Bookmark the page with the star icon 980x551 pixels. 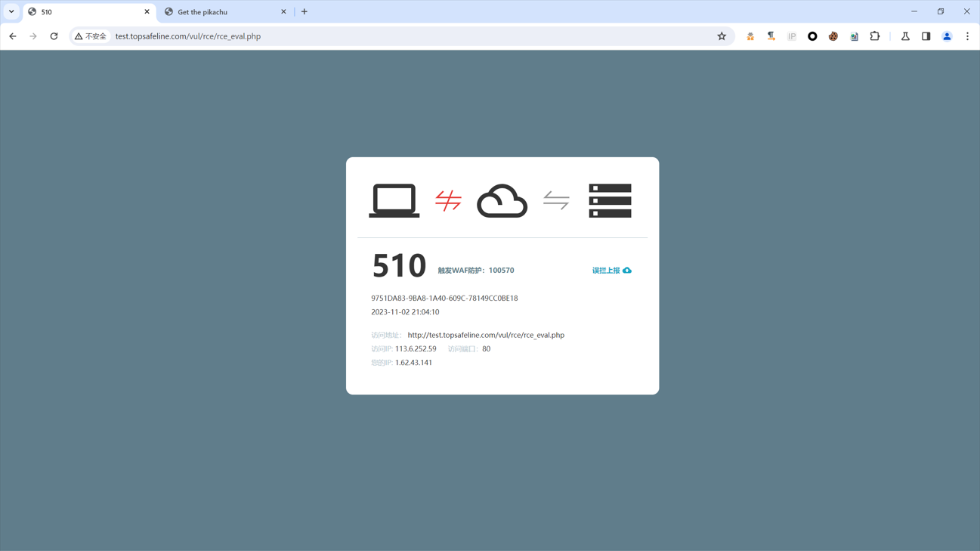click(722, 36)
